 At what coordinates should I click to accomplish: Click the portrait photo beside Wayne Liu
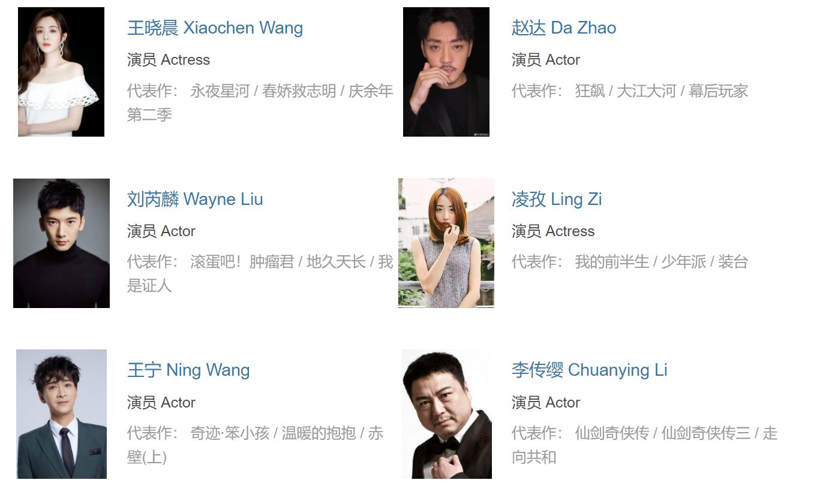(x=61, y=243)
